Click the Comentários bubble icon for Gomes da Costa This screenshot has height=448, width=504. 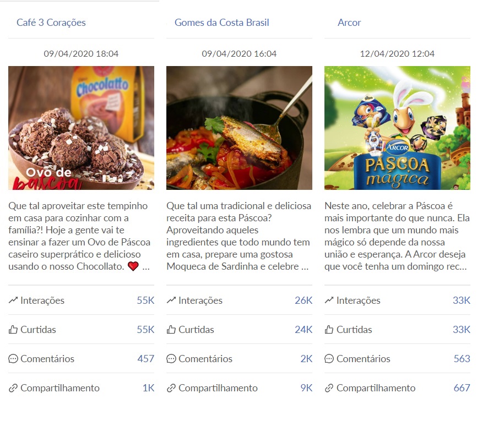pyautogui.click(x=171, y=359)
